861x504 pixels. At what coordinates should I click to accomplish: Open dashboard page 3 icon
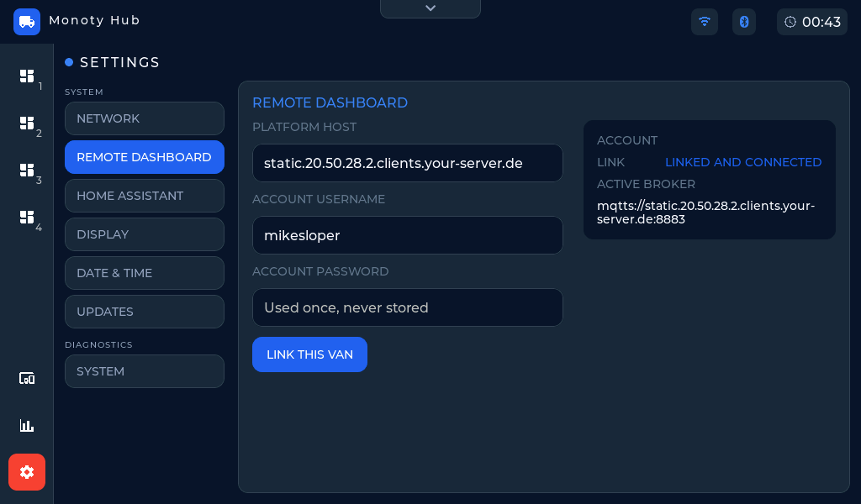27,170
